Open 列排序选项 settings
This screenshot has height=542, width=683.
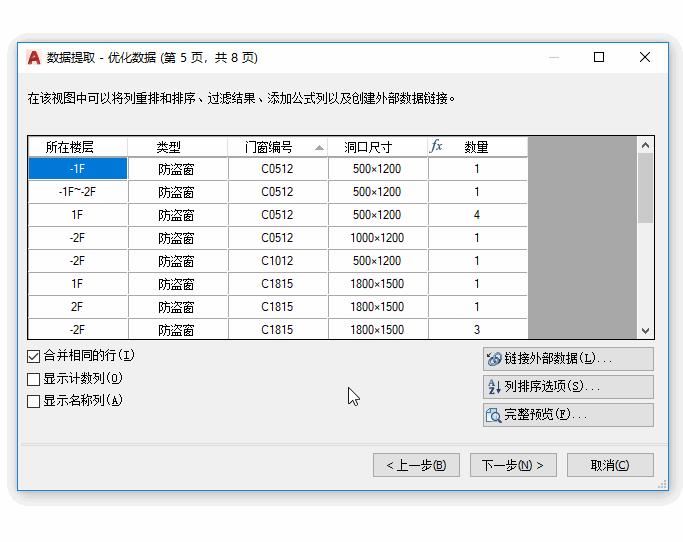tap(568, 387)
